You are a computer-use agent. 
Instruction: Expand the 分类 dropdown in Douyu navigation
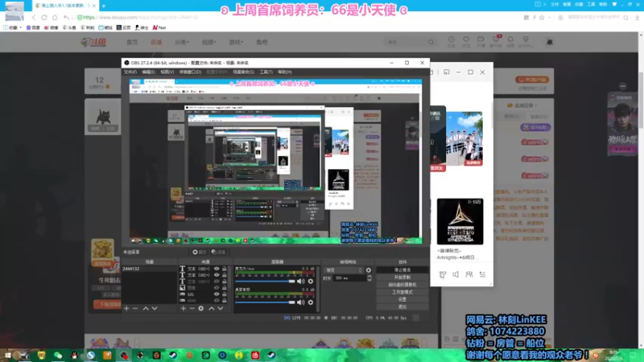tap(182, 42)
